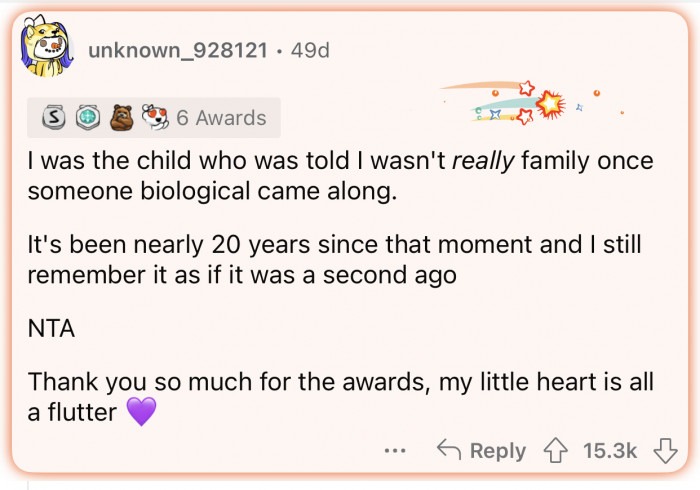Click the purple heart emoji

142,411
